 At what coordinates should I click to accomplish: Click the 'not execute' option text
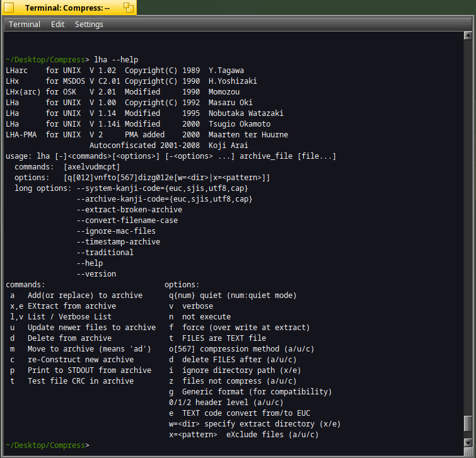coord(206,317)
